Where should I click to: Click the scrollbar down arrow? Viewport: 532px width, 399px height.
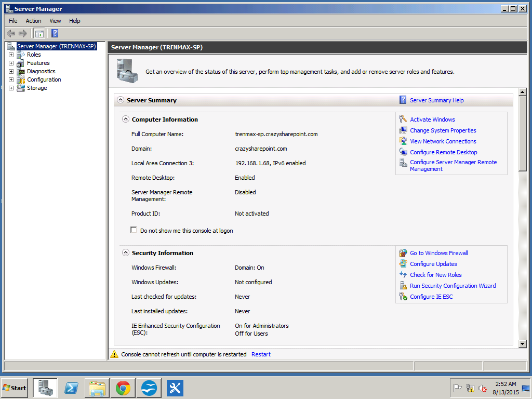tap(523, 344)
